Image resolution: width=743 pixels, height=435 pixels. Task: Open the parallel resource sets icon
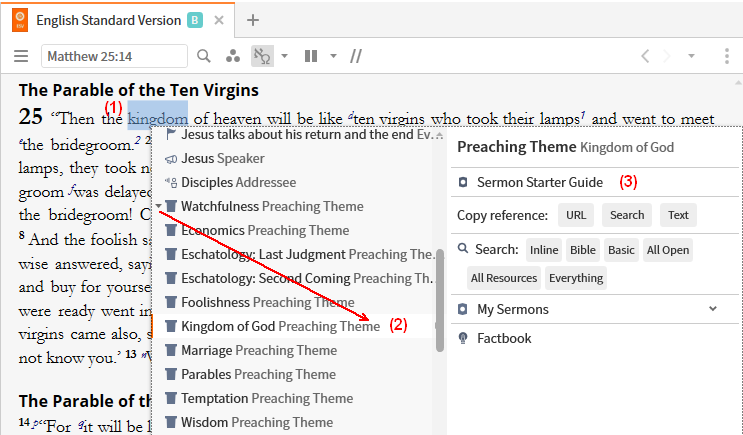[x=233, y=56]
